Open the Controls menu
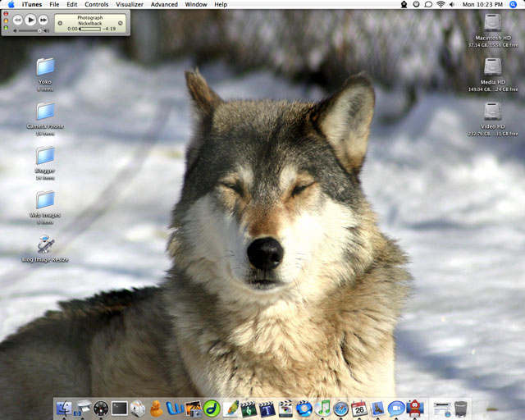Screen dimensions: 525x420 [x=97, y=4]
